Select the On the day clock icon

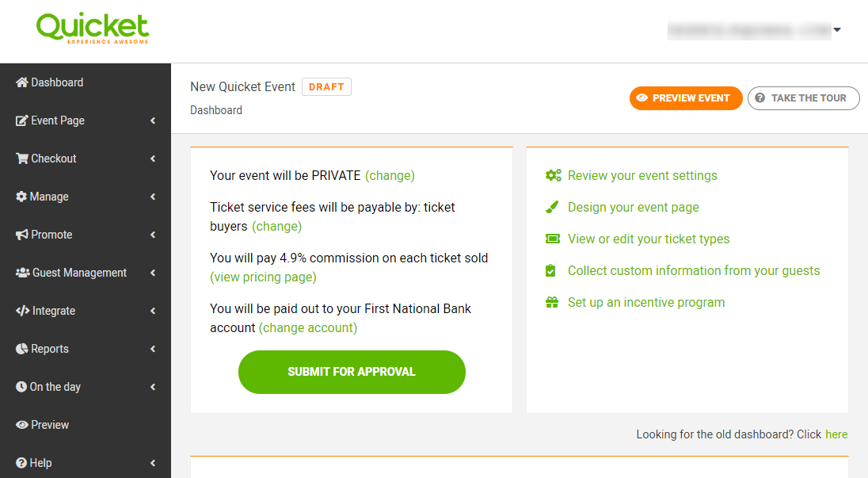(x=21, y=386)
